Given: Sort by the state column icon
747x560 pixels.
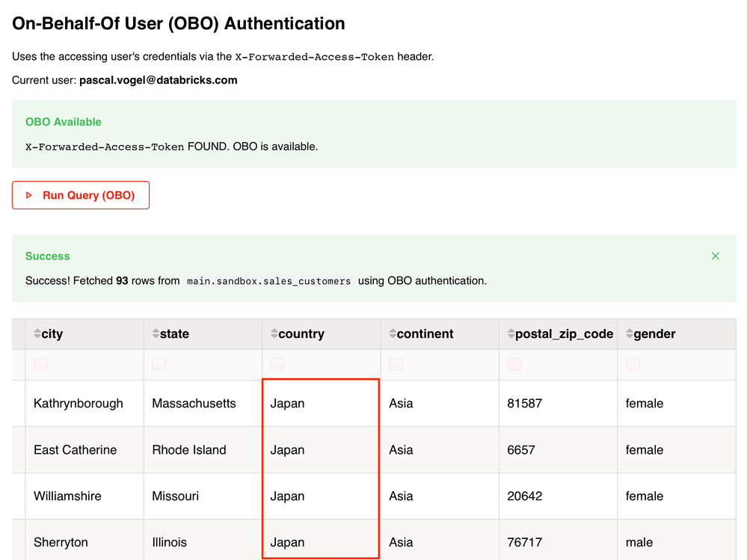Looking at the screenshot, I should coord(156,333).
